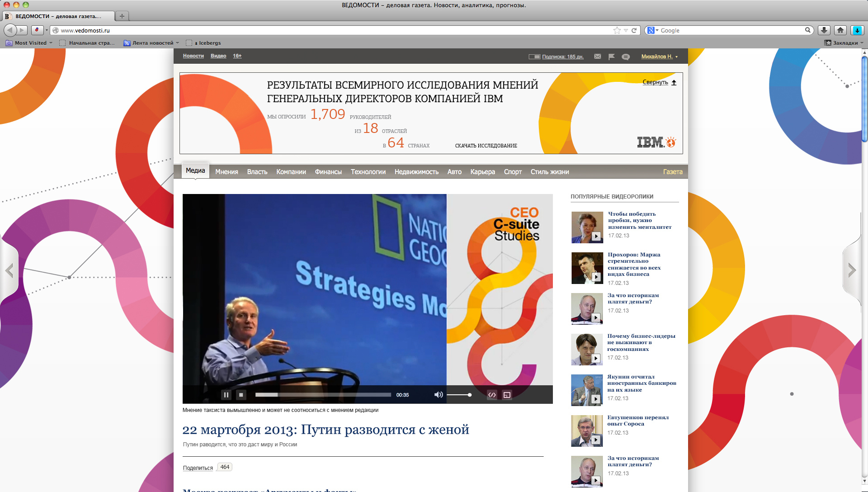Image resolution: width=868 pixels, height=492 pixels.
Task: Click the browser home button
Action: (x=840, y=30)
